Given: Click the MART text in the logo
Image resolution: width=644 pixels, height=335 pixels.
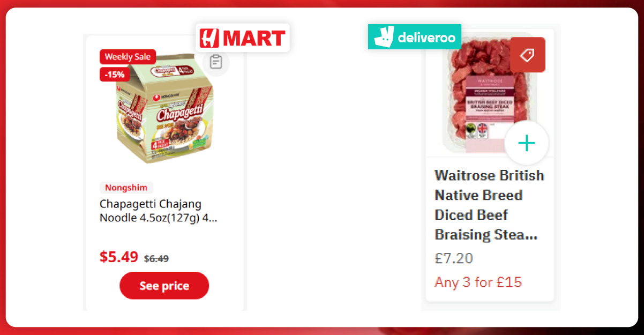Looking at the screenshot, I should click(x=253, y=38).
